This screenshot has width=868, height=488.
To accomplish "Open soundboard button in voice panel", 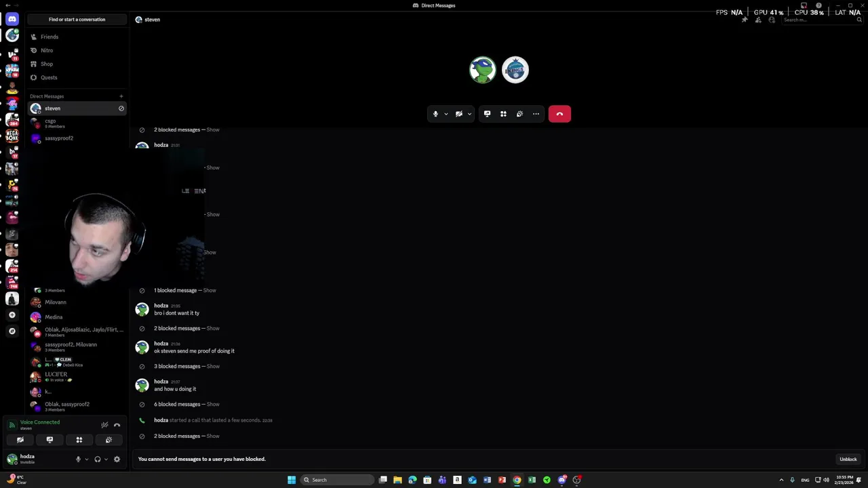I will coord(108,440).
